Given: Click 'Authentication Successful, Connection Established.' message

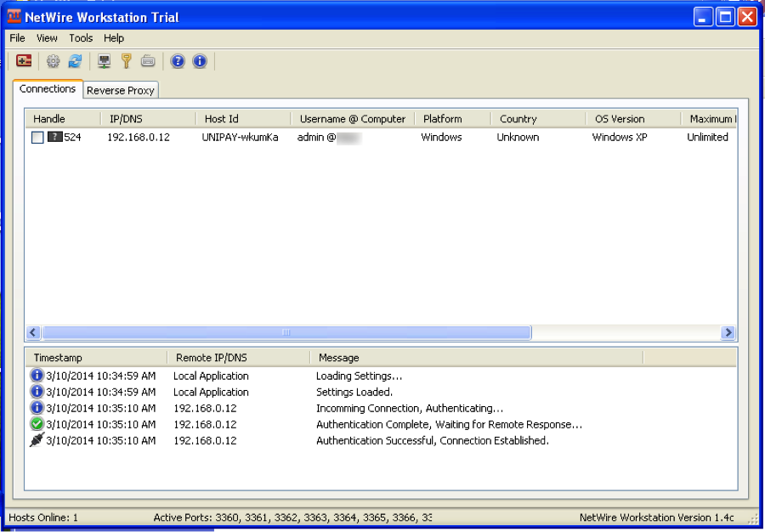Looking at the screenshot, I should click(433, 440).
